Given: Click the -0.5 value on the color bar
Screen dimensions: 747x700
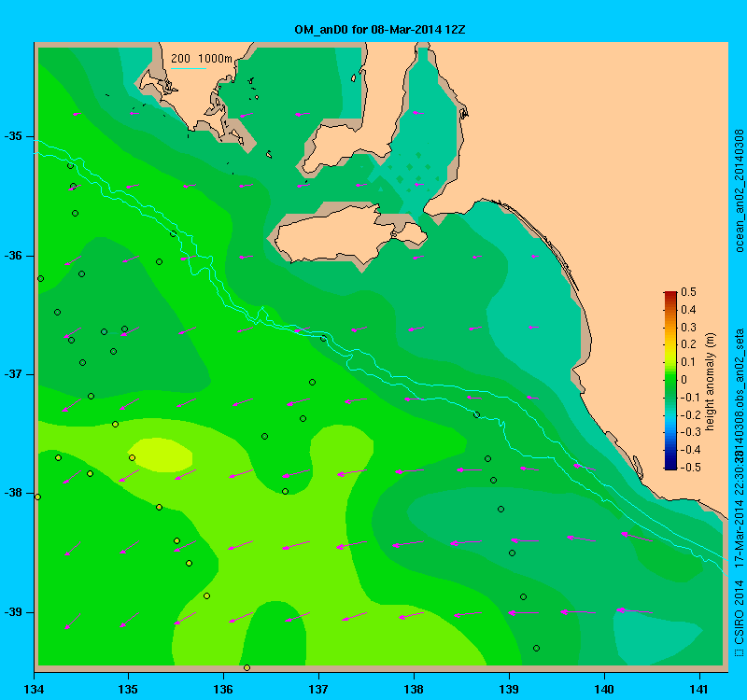Looking at the screenshot, I should point(690,468).
